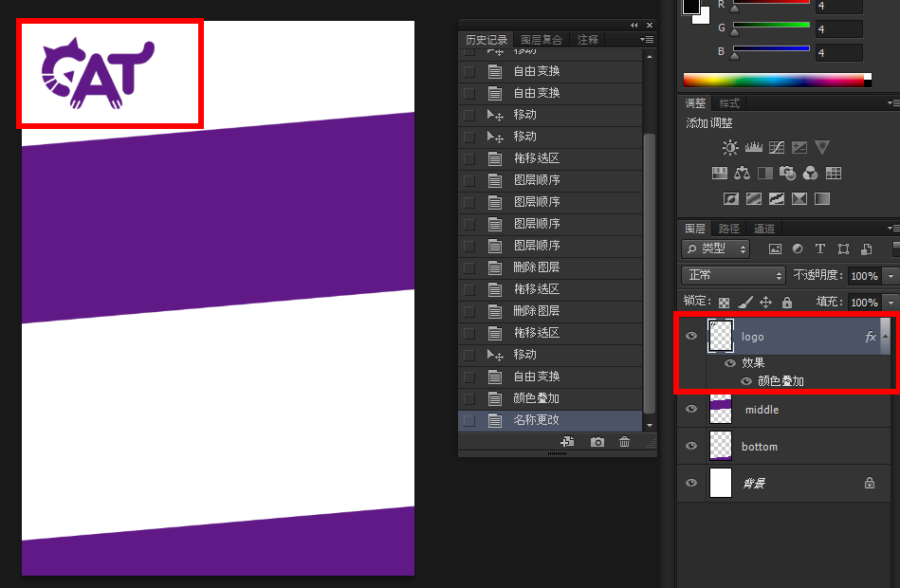
Task: Click the G green color slider
Action: 771,25
